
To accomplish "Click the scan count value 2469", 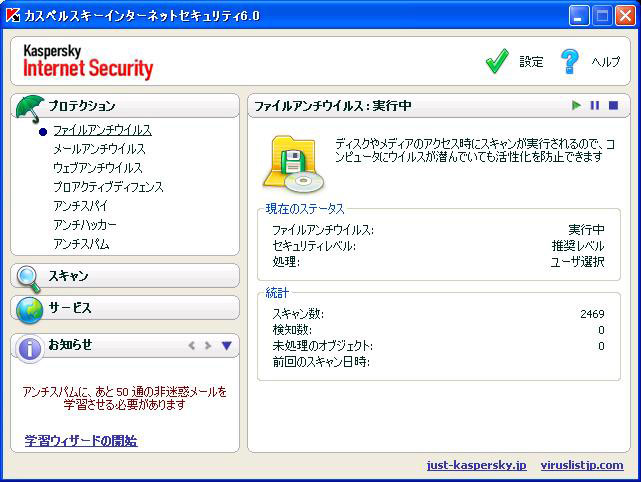I will point(592,314).
